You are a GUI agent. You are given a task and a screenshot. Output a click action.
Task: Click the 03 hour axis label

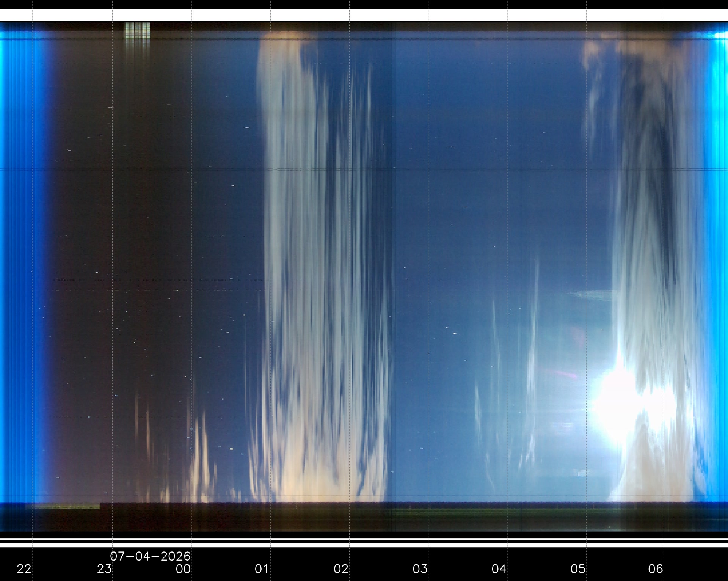420,569
